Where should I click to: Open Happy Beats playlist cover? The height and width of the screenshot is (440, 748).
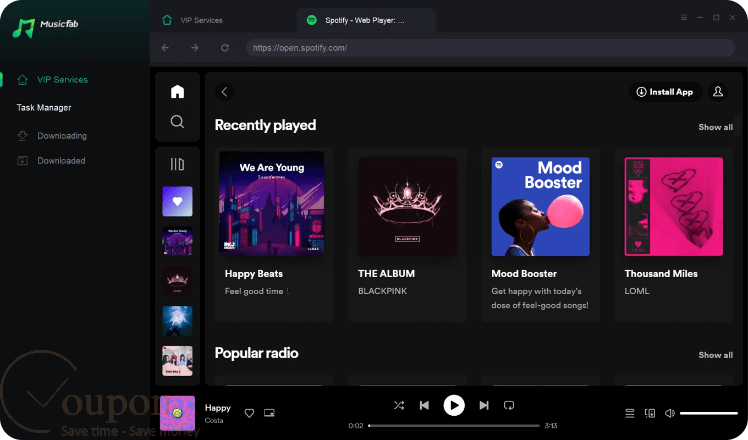272,204
